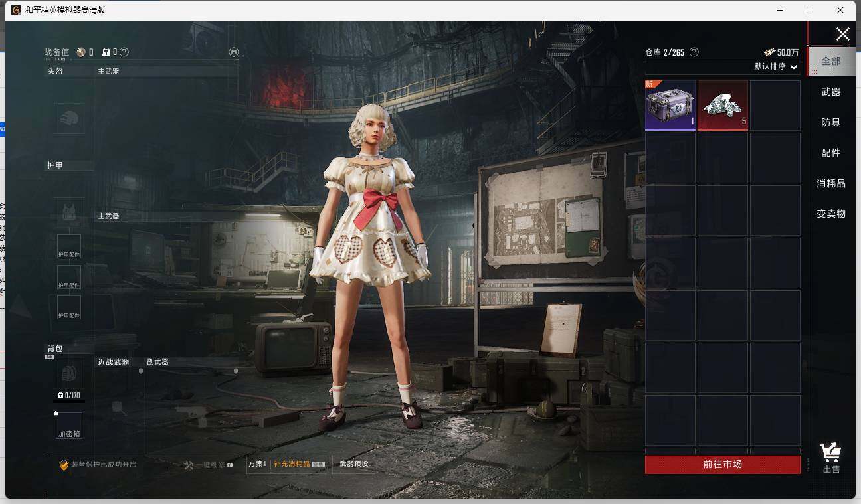Switch to the 武器 category tab

point(831,92)
